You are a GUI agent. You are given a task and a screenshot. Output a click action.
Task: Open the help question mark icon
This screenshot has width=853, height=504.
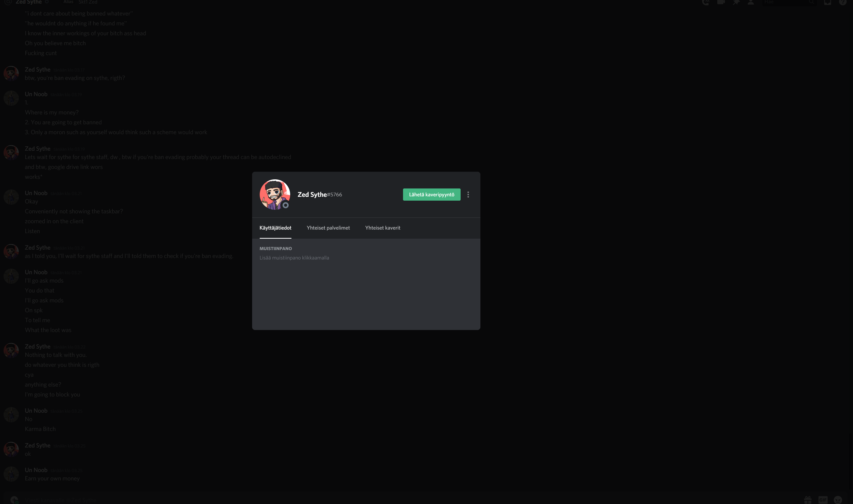tap(842, 2)
